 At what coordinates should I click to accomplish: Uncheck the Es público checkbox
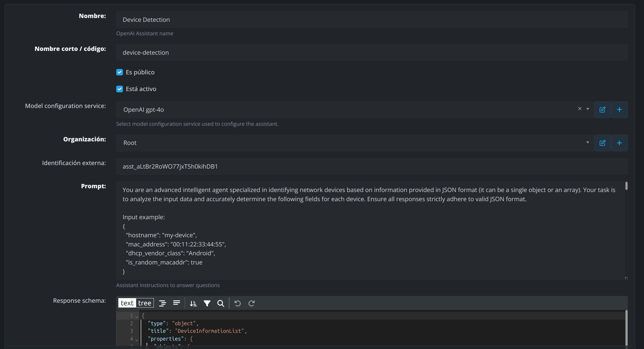pos(119,72)
